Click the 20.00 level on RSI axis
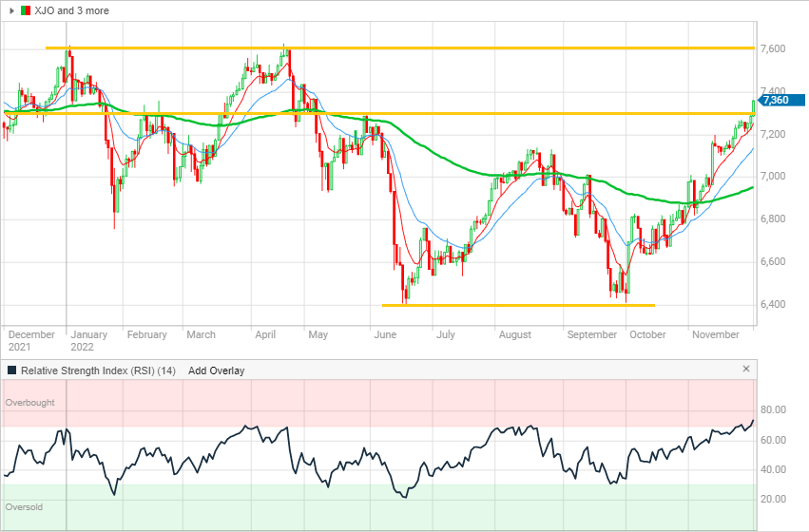The width and height of the screenshot is (809, 532). point(772,500)
